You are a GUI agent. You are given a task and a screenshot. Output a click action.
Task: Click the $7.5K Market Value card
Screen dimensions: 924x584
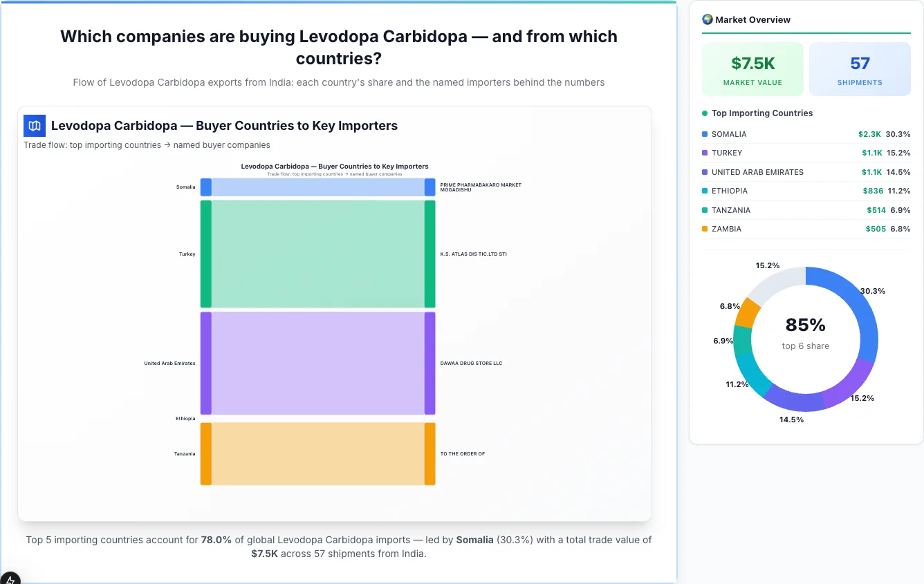pyautogui.click(x=752, y=68)
